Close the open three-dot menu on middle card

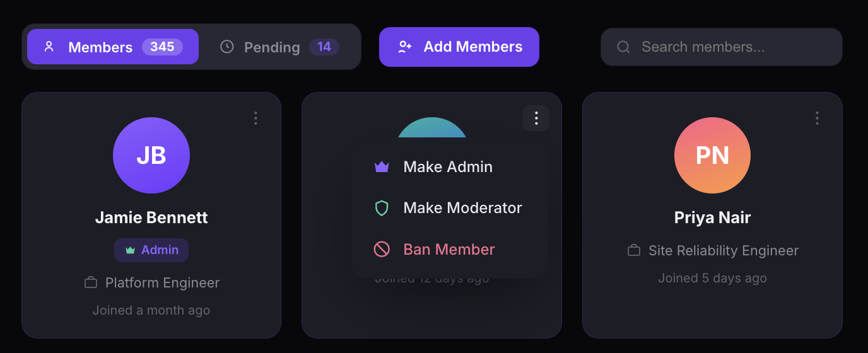(536, 118)
